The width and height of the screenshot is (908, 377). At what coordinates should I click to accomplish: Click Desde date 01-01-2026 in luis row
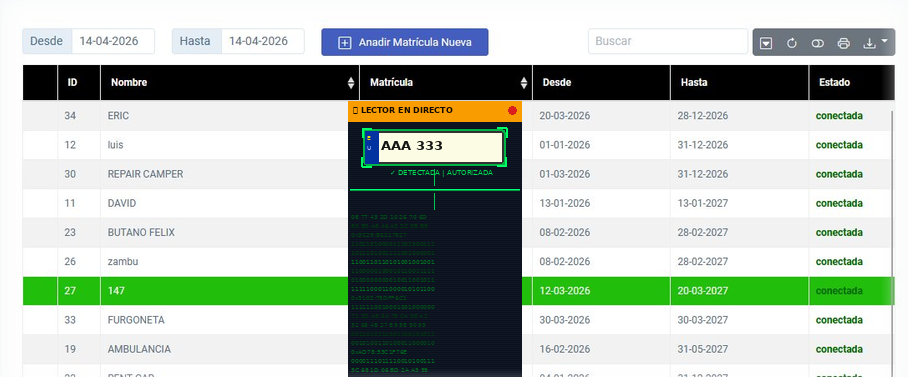(x=565, y=145)
